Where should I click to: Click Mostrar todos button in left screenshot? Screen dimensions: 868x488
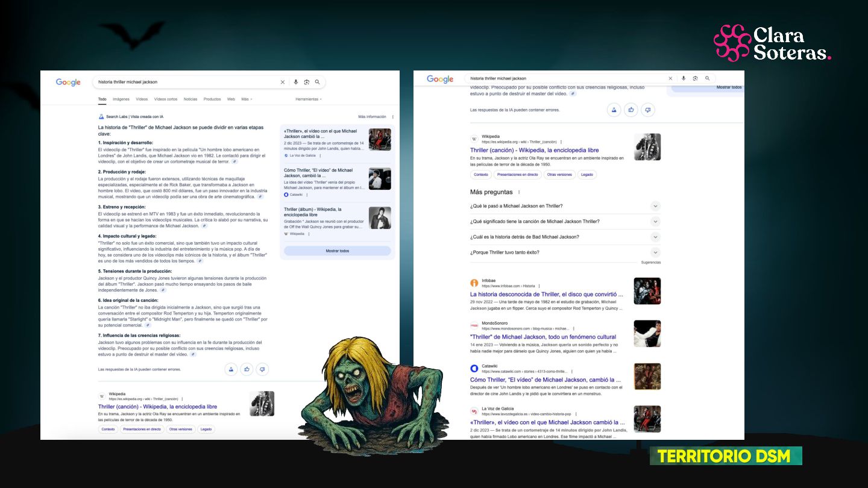point(338,251)
